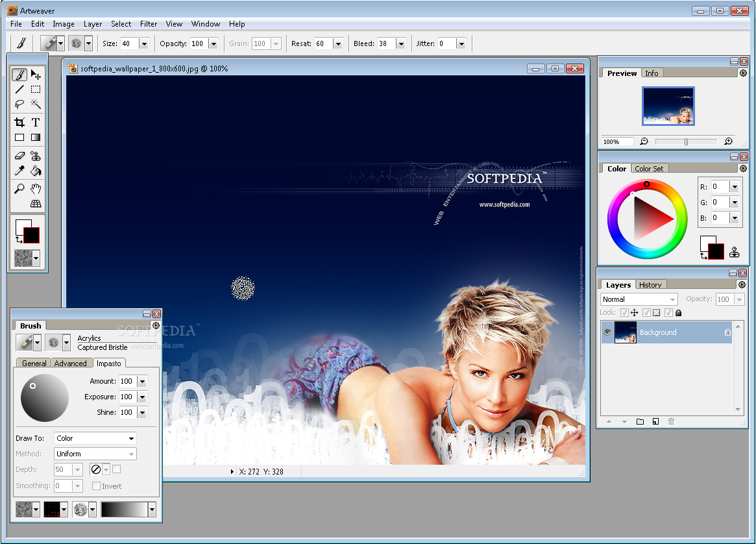Open the brush category picker in toolbar

tap(52, 43)
